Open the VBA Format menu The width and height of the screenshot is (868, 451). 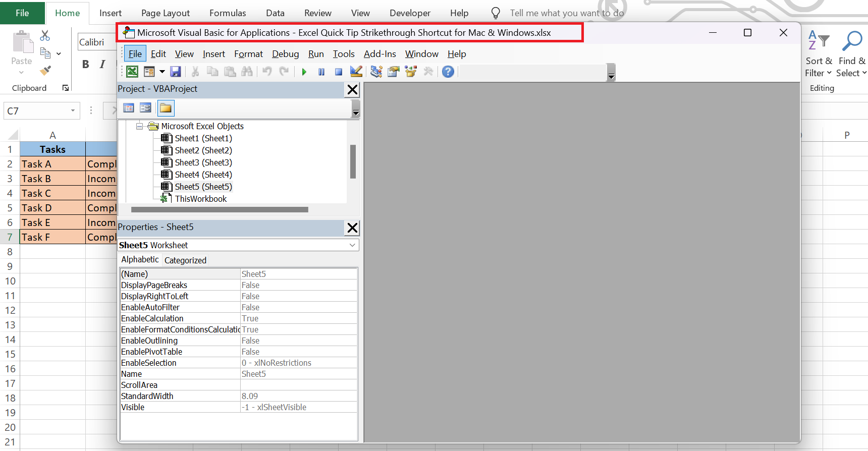(x=248, y=53)
